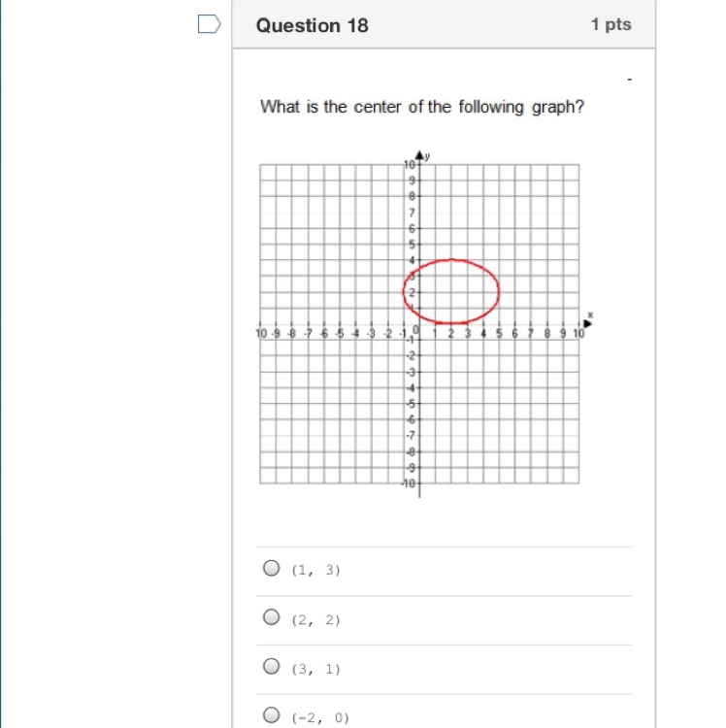Click the (-2, 0) answer label text
Image resolution: width=726 pixels, height=728 pixels.
[320, 717]
